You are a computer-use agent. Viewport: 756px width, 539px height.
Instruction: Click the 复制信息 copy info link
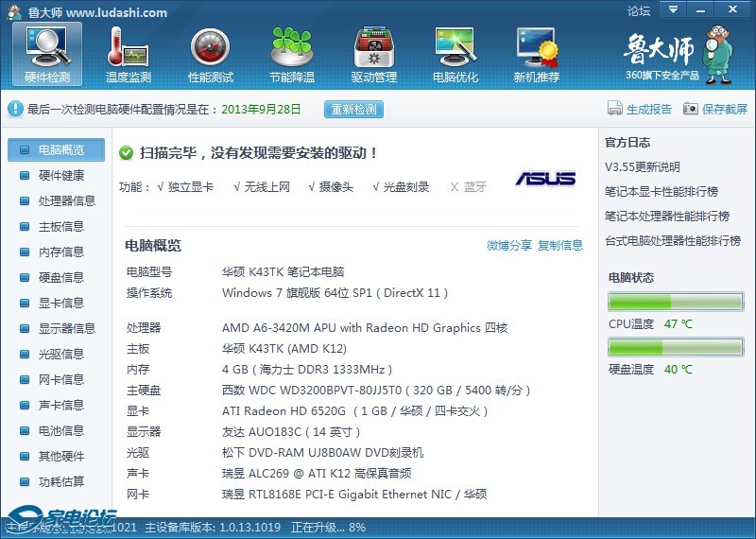tap(560, 246)
